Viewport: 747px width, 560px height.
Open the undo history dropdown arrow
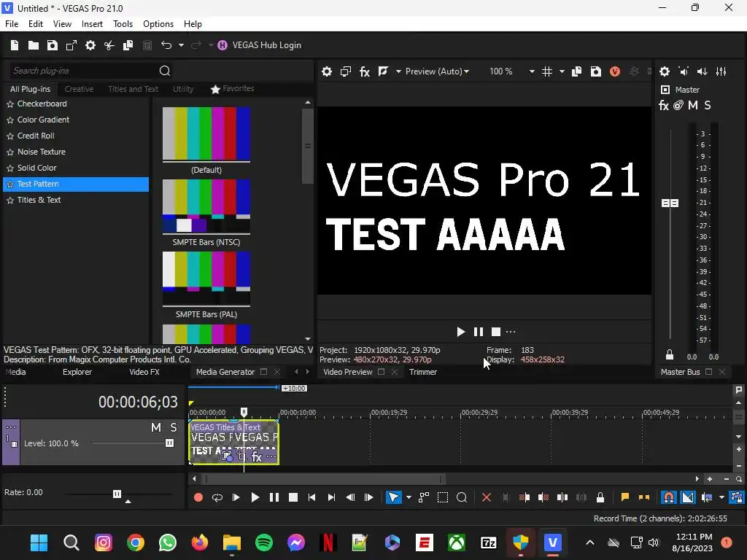pos(181,45)
